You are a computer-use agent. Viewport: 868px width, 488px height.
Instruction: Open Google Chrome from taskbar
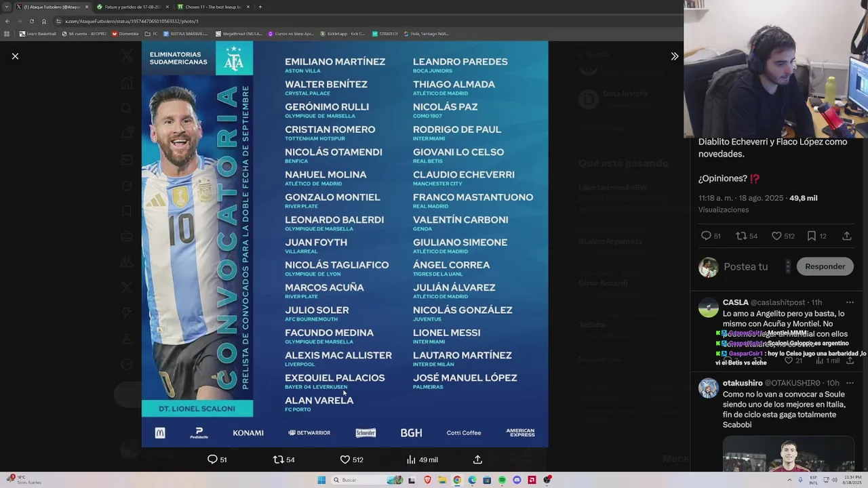coord(457,480)
